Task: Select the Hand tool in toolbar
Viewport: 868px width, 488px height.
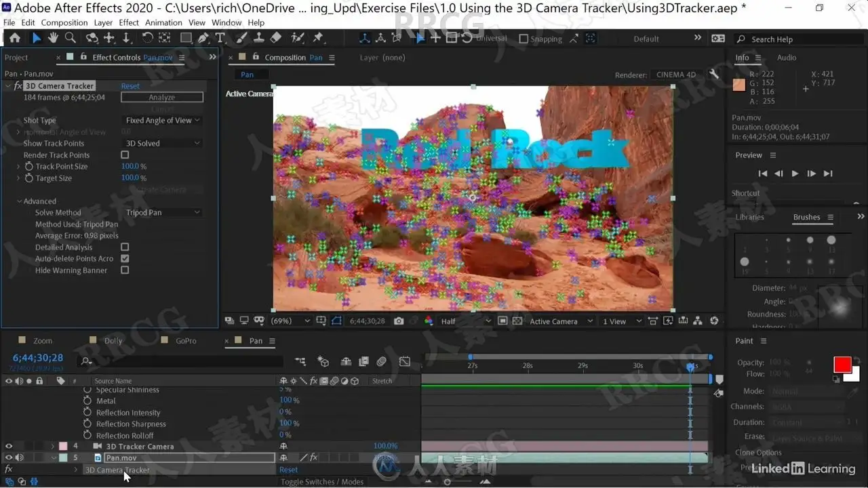Action: tap(53, 39)
